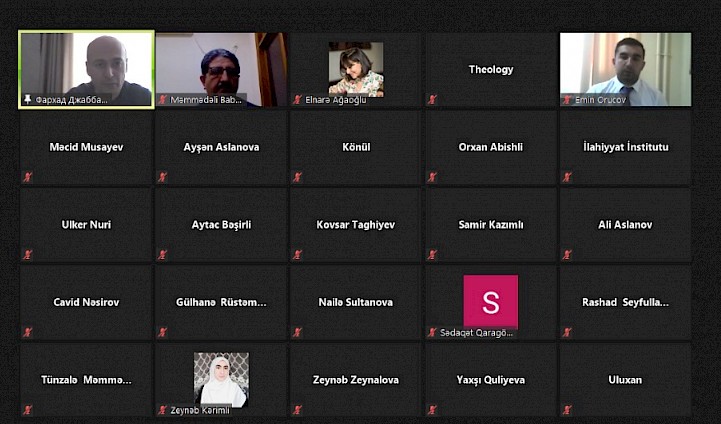
Task: Select the Kovsar Taghiyev participant tile
Action: [x=355, y=225]
